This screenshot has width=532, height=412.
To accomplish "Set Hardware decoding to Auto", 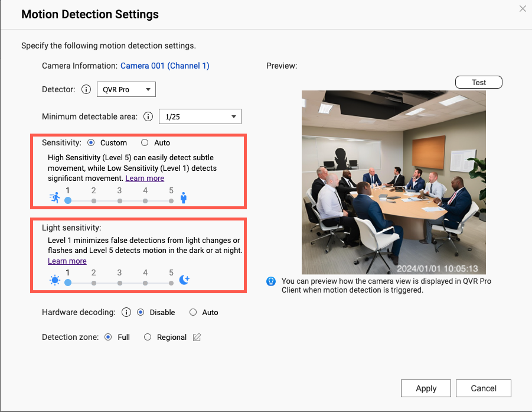I will [193, 312].
